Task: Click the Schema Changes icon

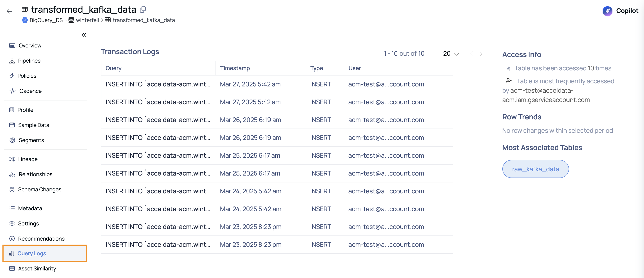Action: click(12, 189)
